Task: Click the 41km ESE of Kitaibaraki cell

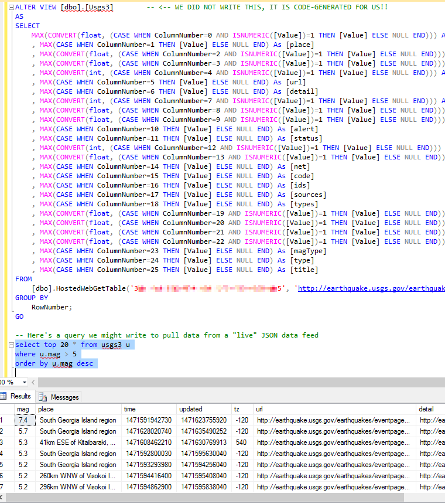Action: (77, 442)
